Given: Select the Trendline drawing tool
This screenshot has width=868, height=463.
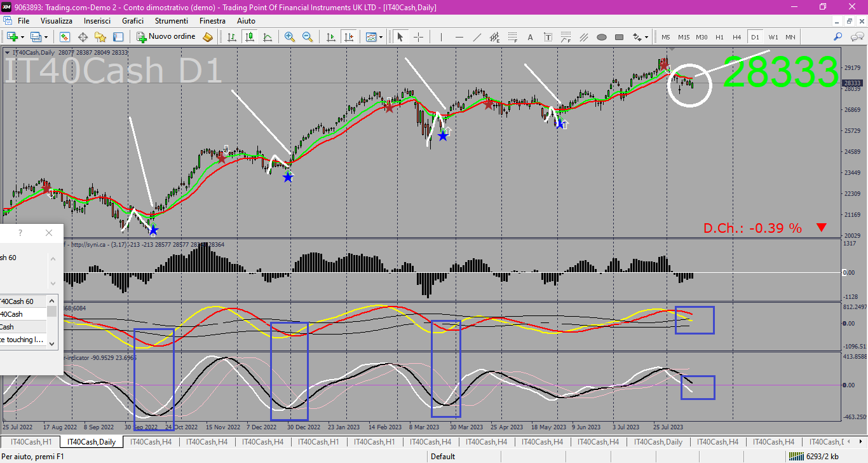Looking at the screenshot, I should (x=477, y=37).
